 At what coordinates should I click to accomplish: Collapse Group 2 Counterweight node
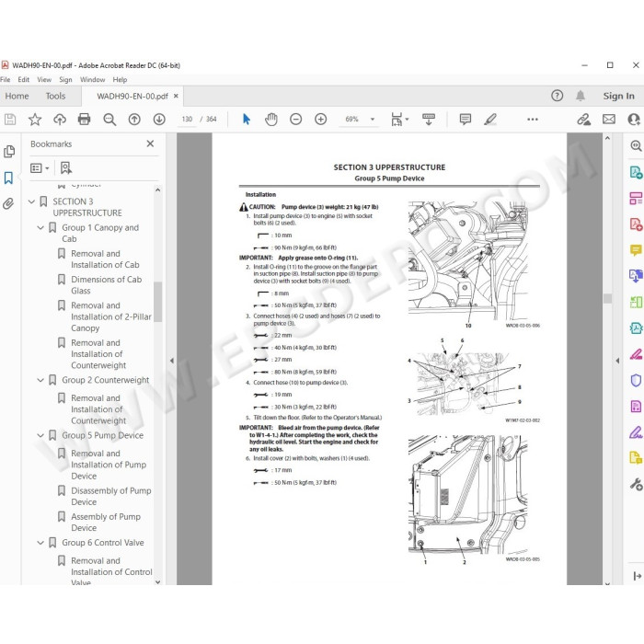pyautogui.click(x=40, y=380)
